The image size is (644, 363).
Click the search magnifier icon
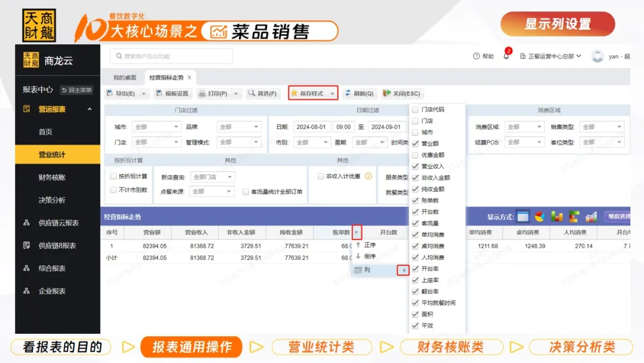coord(119,56)
